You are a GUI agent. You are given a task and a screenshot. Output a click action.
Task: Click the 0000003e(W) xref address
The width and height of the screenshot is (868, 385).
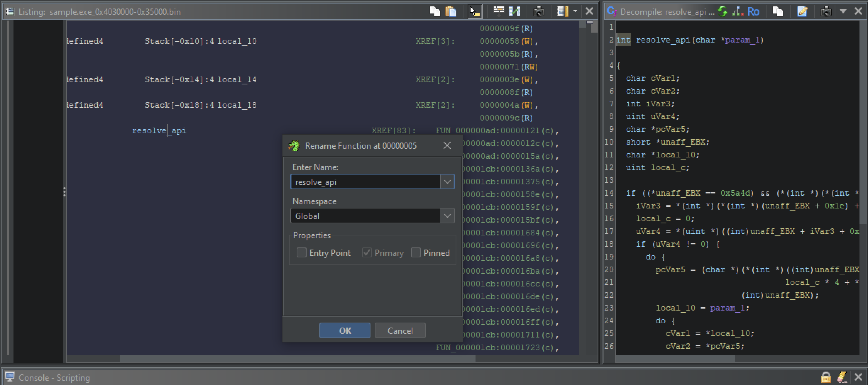pos(507,79)
